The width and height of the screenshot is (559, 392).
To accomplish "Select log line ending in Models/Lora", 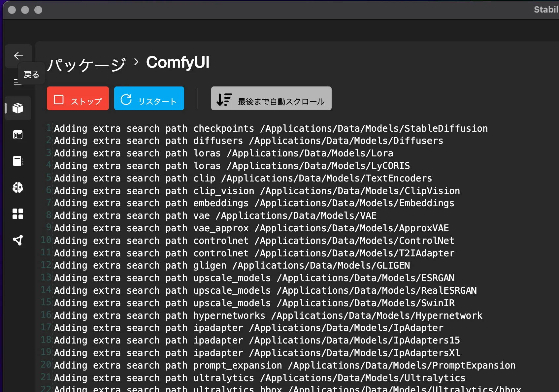I will [224, 153].
